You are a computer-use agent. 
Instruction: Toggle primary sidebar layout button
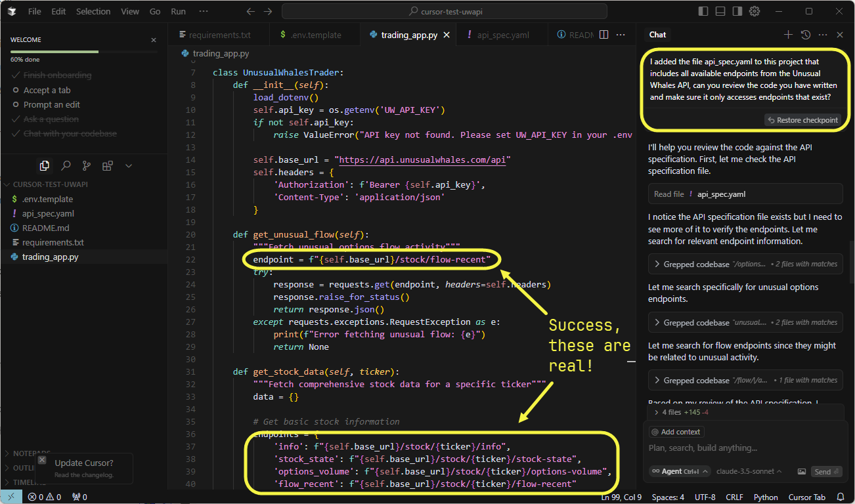click(x=703, y=11)
